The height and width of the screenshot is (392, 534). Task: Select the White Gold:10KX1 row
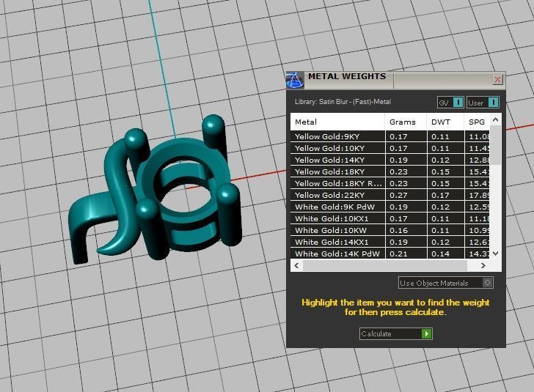pyautogui.click(x=390, y=218)
